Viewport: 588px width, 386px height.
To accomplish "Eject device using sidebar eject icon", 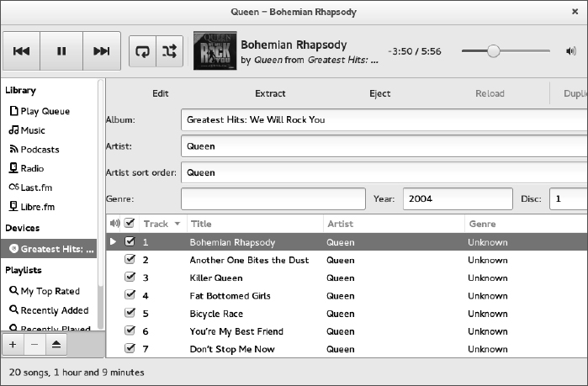I will [x=56, y=345].
